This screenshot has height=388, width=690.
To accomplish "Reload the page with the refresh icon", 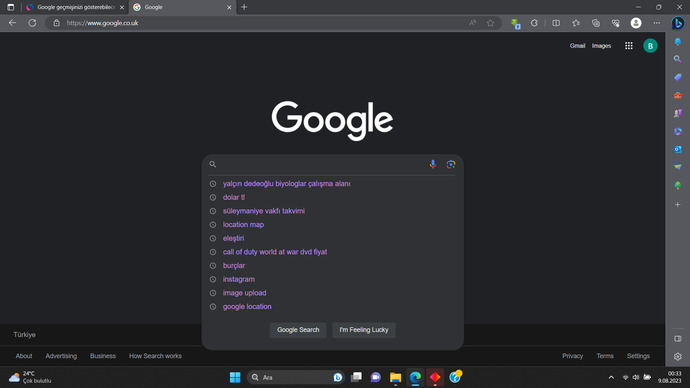I will (x=32, y=23).
